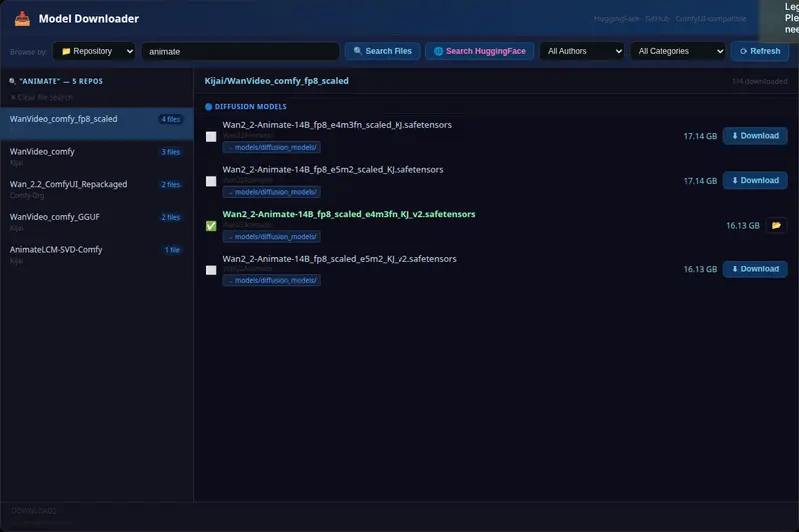Open the All Categories dropdown
This screenshot has height=532, width=799.
click(678, 51)
